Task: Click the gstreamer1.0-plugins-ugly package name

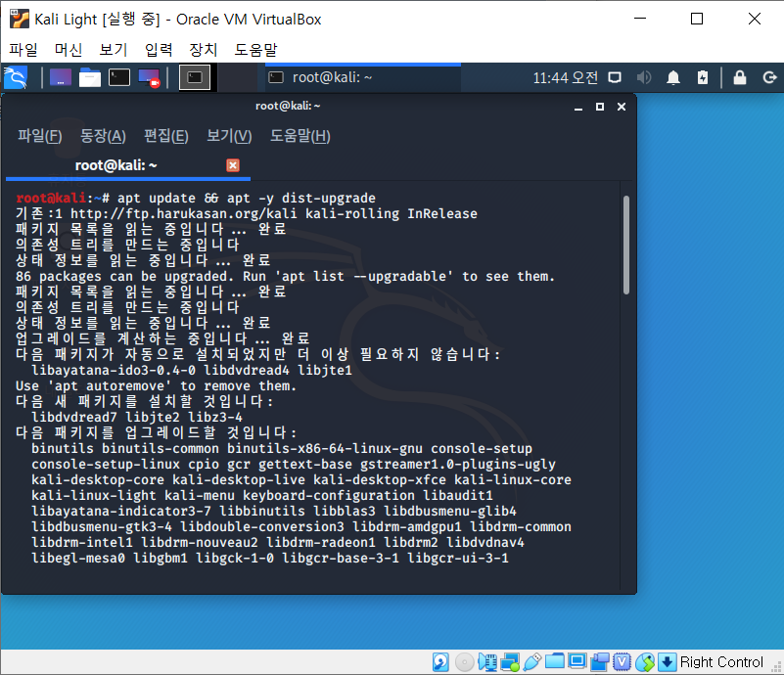Action: click(458, 464)
